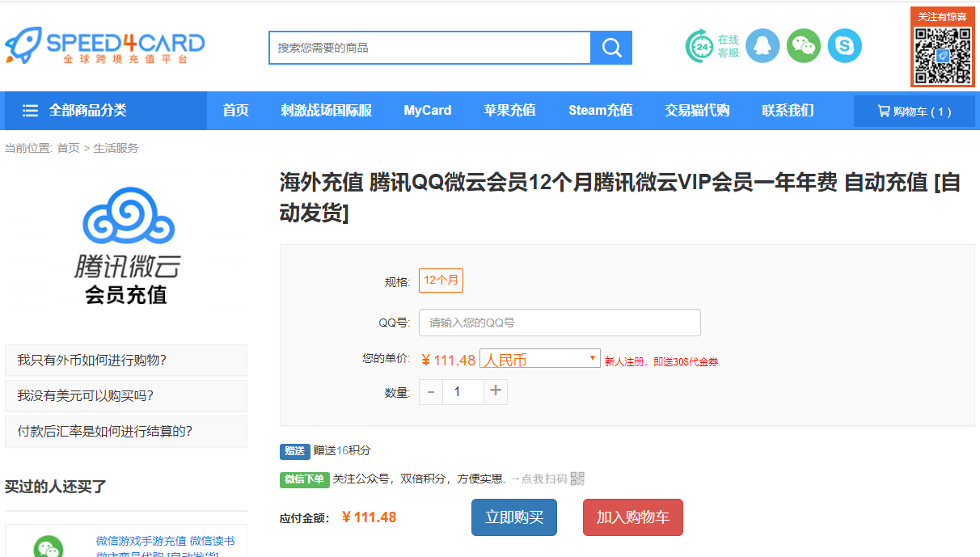Open 联系我们 navigation item
The width and height of the screenshot is (980, 557).
coord(788,111)
